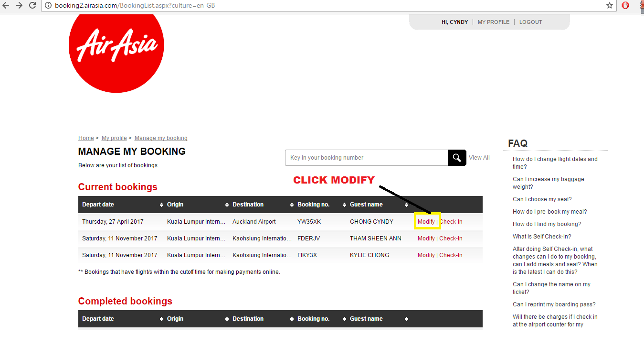Click the magnifier search button
The width and height of the screenshot is (644, 347).
coord(457,158)
